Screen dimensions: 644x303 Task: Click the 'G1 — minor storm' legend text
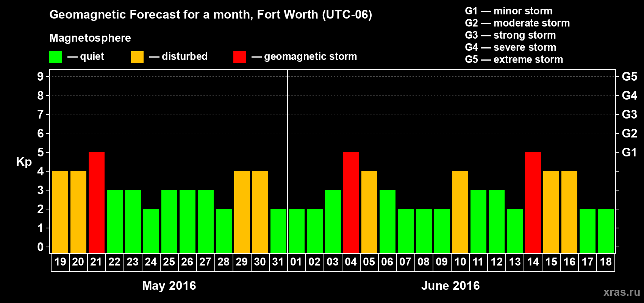click(509, 11)
